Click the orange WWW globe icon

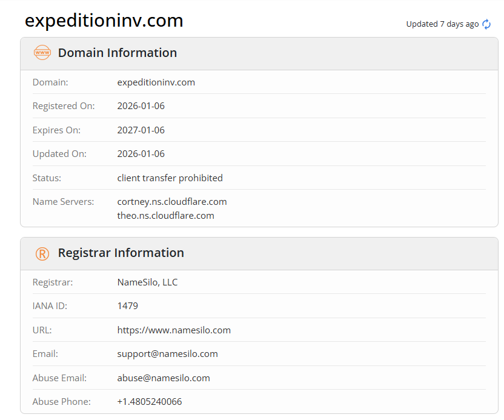[42, 53]
